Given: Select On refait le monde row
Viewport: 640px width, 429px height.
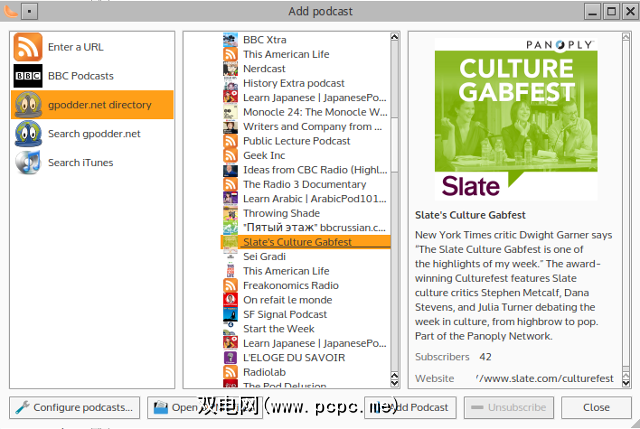Looking at the screenshot, I should (x=306, y=300).
